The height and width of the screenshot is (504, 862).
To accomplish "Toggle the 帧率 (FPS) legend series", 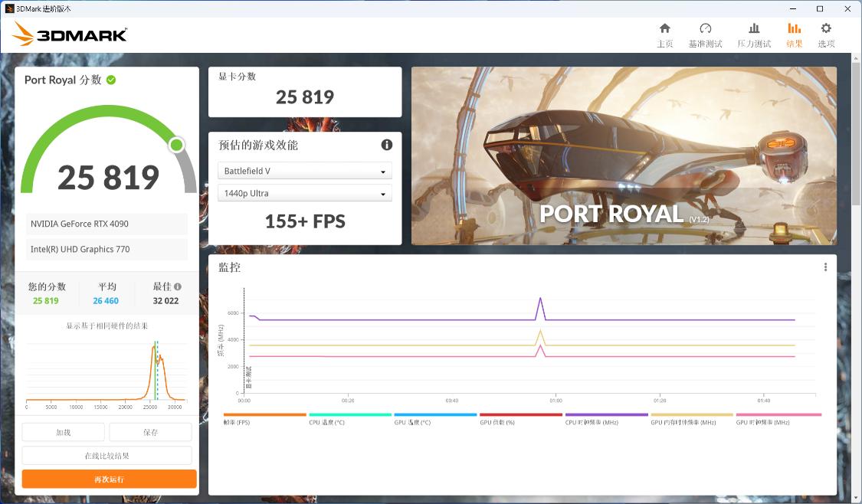I will point(264,419).
